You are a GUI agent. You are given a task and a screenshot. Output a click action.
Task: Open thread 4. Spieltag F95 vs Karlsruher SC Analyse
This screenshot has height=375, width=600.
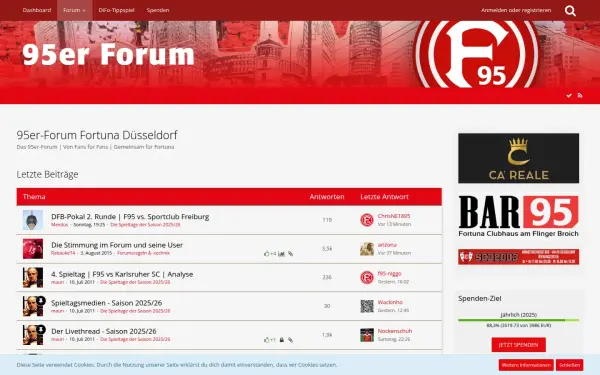(x=122, y=274)
